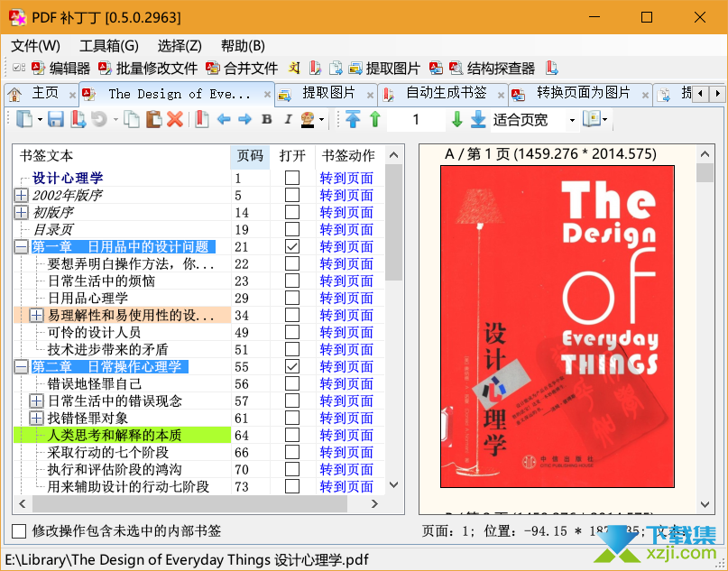Uncheck the 打开 box for 第一章 日用品中的设计问题
This screenshot has height=571, width=728.
click(x=292, y=246)
